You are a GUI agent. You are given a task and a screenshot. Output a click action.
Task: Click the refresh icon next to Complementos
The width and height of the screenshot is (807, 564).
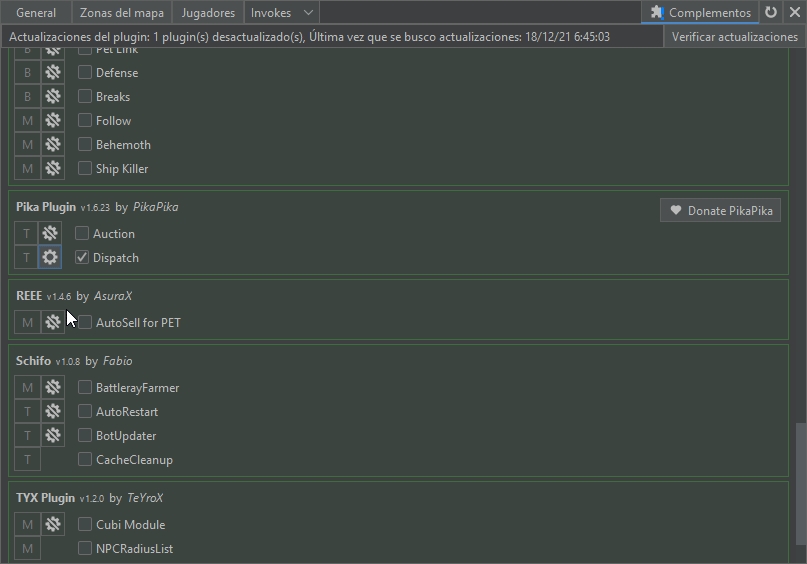(771, 13)
